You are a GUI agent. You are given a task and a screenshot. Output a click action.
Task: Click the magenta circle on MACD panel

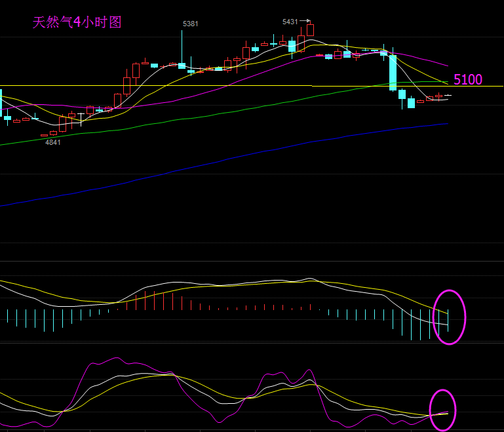coord(449,317)
